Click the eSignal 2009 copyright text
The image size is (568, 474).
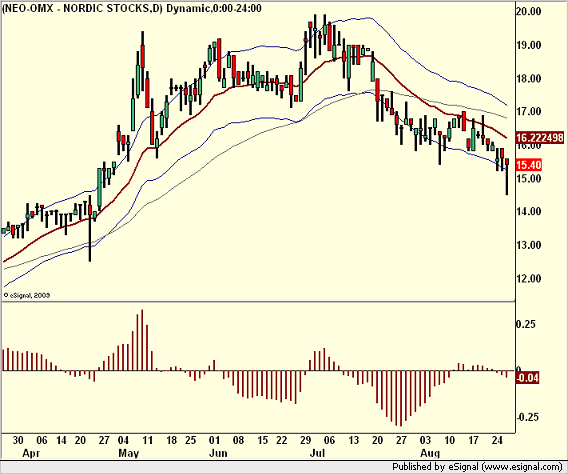(27, 295)
